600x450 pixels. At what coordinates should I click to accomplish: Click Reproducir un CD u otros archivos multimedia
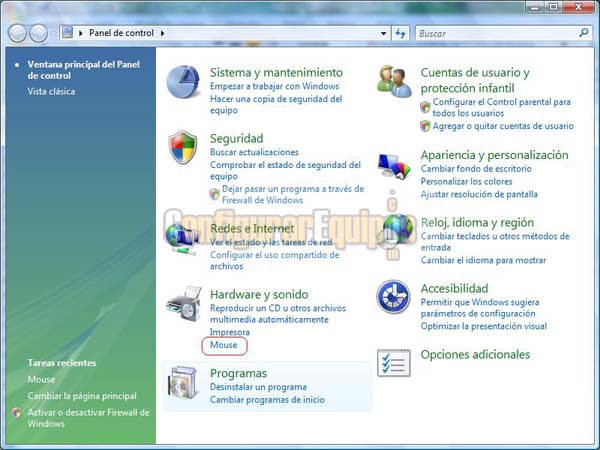click(x=278, y=314)
